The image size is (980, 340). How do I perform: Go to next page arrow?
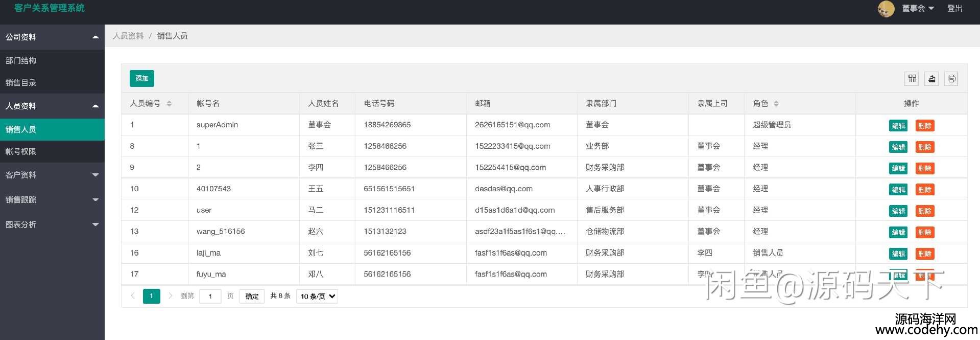[170, 296]
